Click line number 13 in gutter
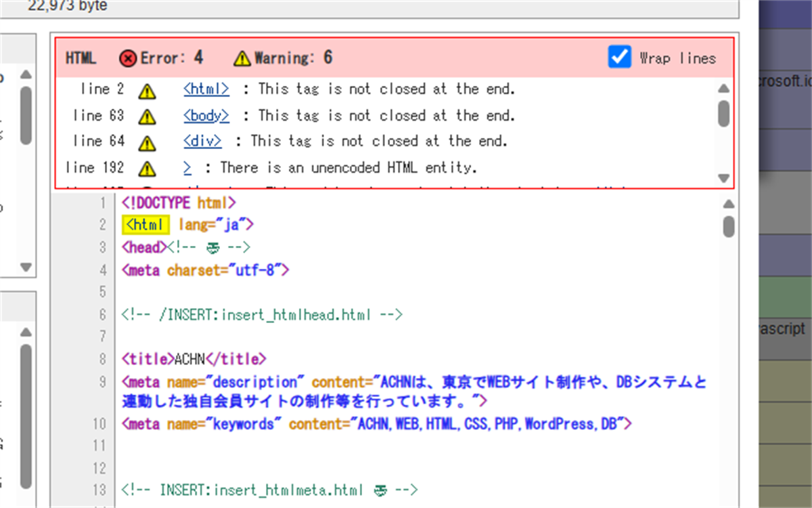812x508 pixels. pyautogui.click(x=99, y=490)
